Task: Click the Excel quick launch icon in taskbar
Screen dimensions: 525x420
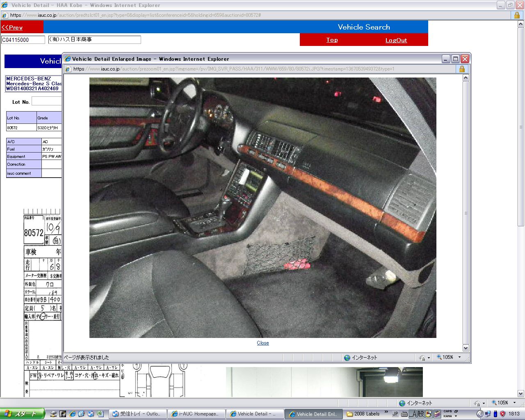Action: 100,414
